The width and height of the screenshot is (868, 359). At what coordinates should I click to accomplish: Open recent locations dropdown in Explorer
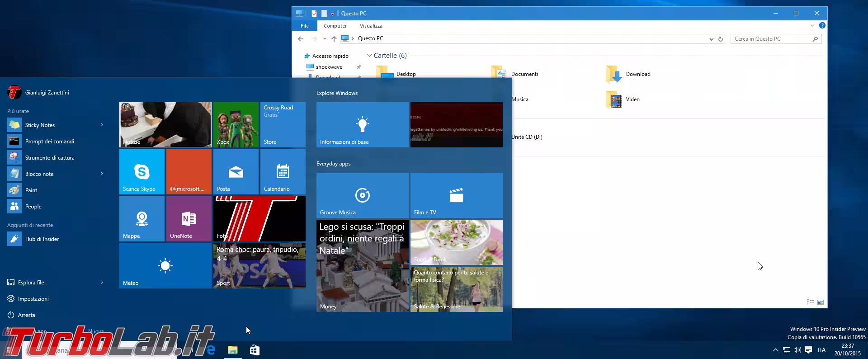pos(325,39)
